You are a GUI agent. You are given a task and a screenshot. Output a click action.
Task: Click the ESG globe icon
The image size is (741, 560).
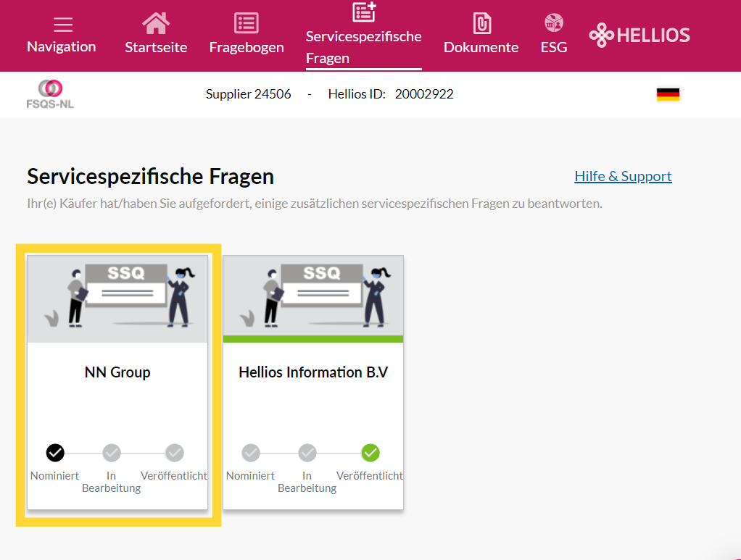[x=554, y=22]
